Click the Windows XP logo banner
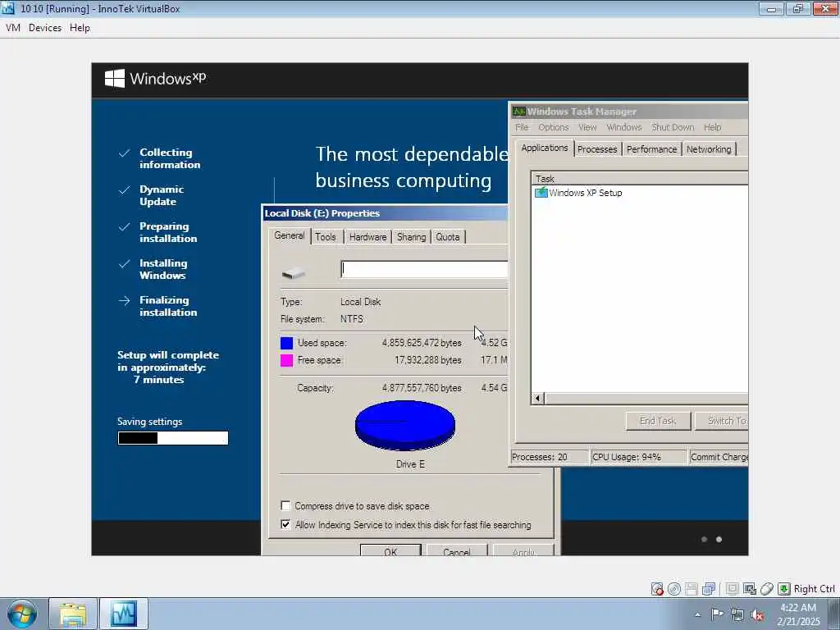The height and width of the screenshot is (630, 840). click(x=155, y=78)
